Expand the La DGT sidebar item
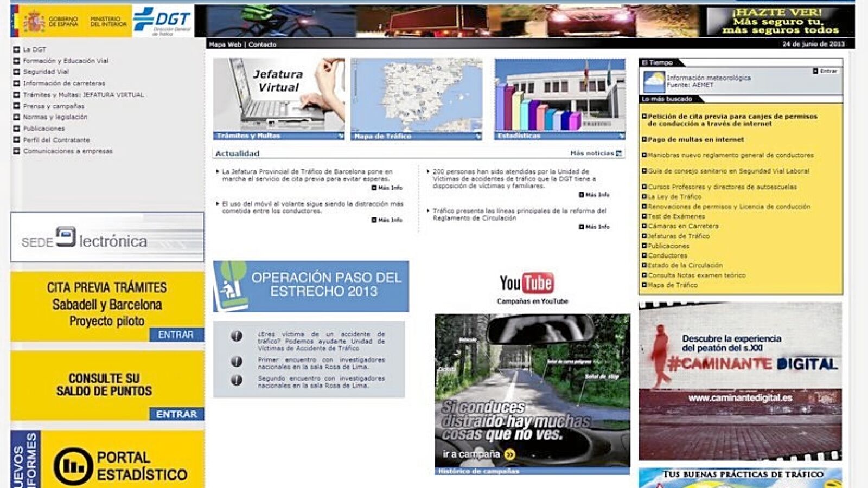Image resolution: width=868 pixels, height=488 pixels. [x=17, y=49]
